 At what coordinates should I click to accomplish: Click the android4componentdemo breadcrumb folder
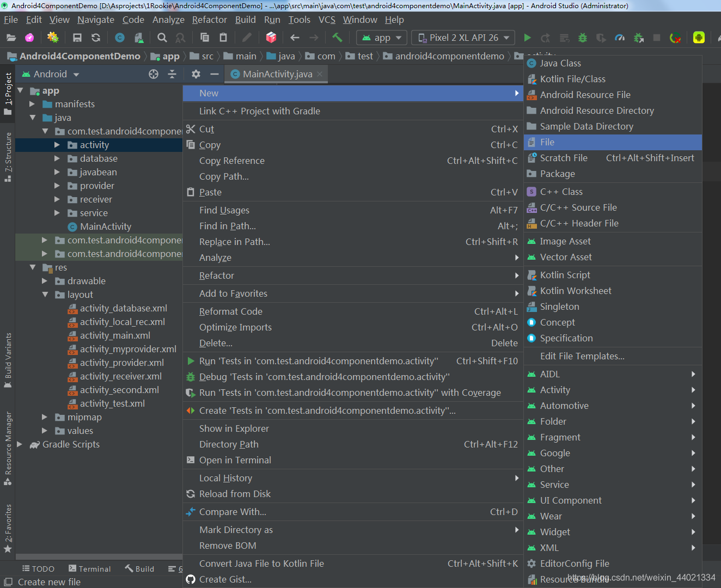click(444, 56)
